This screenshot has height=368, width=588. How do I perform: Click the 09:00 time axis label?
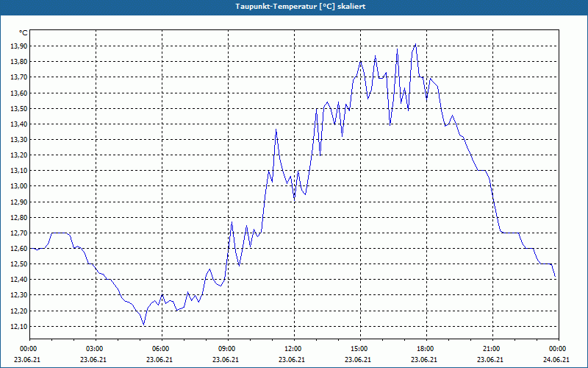(228, 349)
